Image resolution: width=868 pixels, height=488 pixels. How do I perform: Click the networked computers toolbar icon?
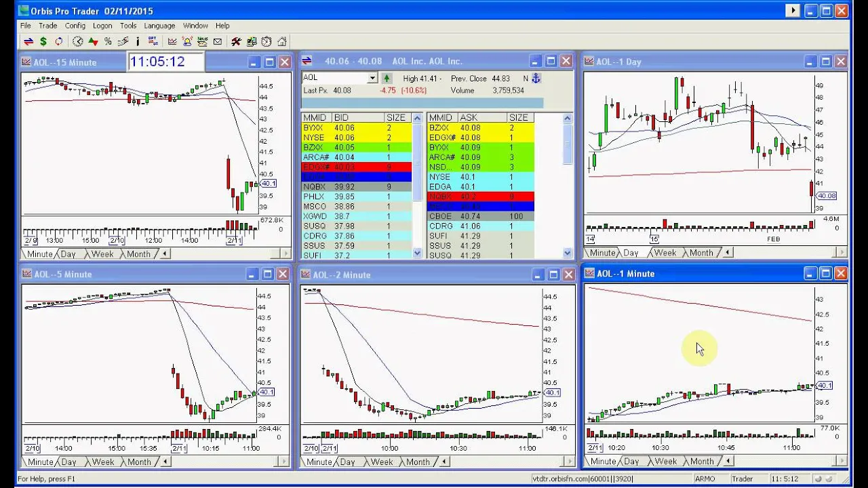click(252, 41)
